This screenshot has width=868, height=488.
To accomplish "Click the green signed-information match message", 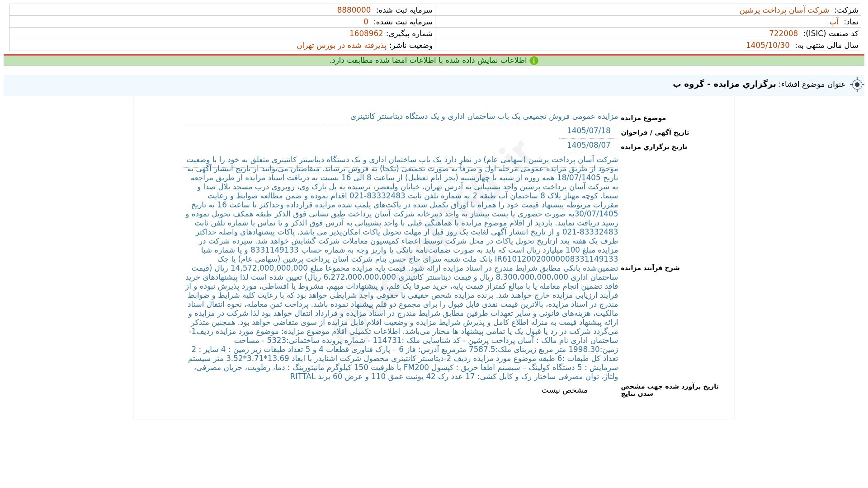I will [x=428, y=61].
